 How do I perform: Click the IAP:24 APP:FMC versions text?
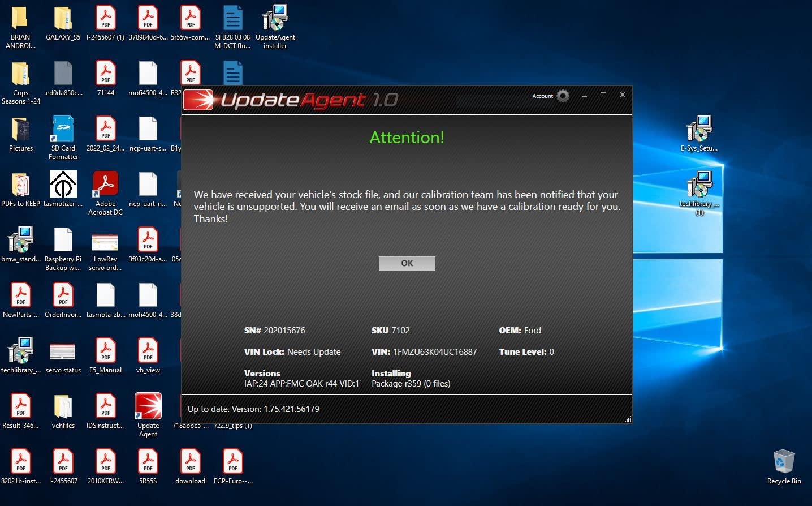coord(302,384)
